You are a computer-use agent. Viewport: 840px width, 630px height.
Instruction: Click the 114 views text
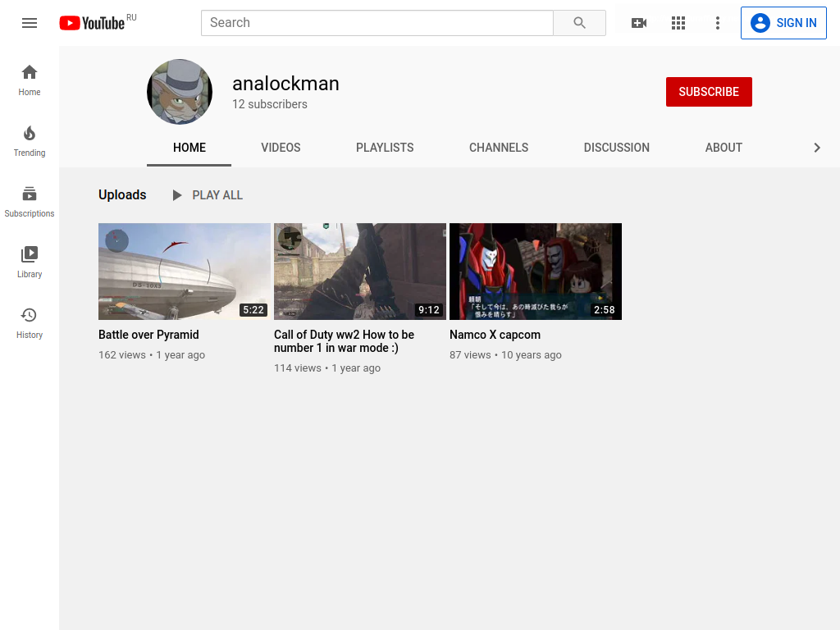298,368
